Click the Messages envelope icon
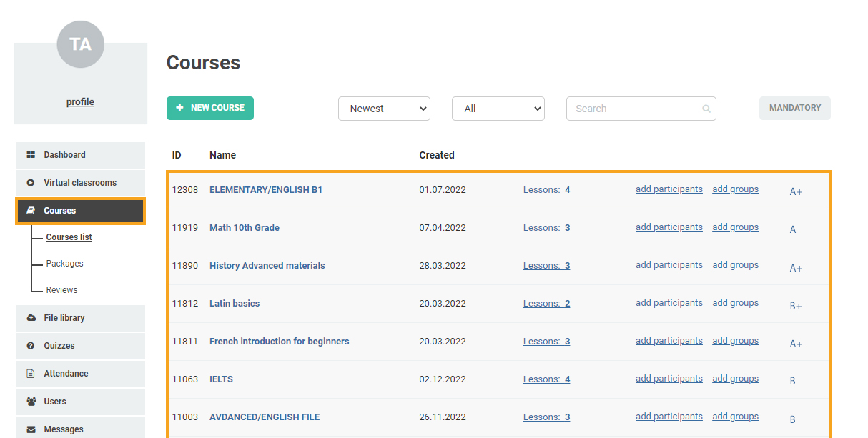Image resolution: width=868 pixels, height=438 pixels. pyautogui.click(x=31, y=429)
